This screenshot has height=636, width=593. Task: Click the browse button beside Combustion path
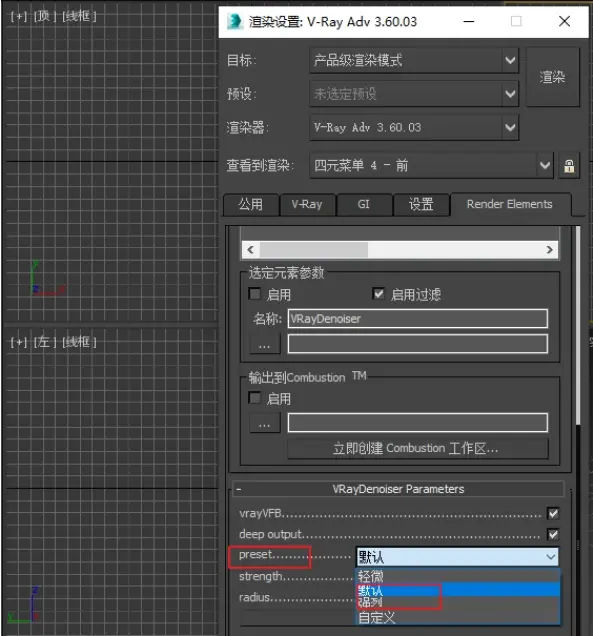[x=264, y=423]
